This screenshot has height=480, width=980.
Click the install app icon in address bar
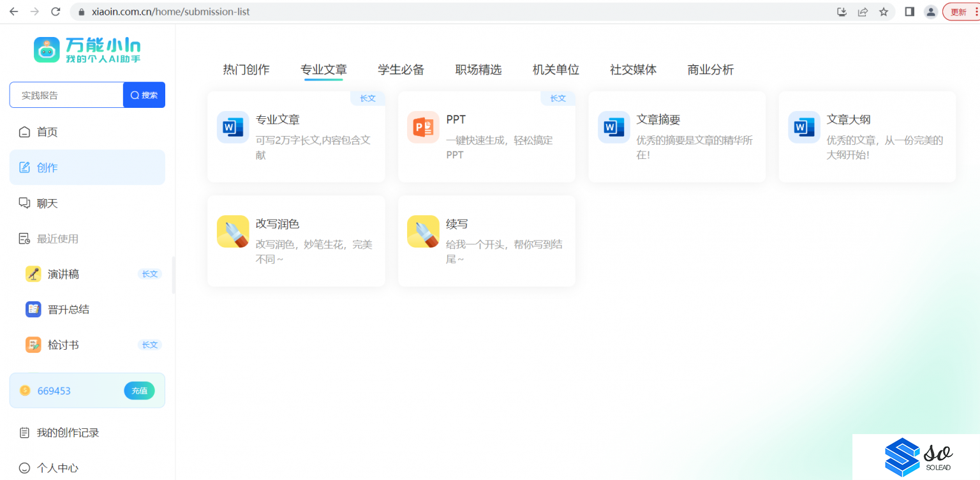[842, 11]
